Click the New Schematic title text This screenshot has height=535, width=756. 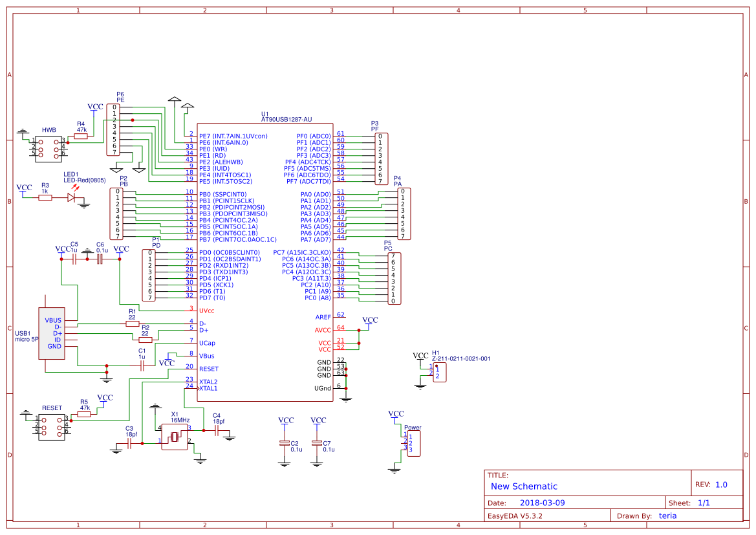click(525, 486)
